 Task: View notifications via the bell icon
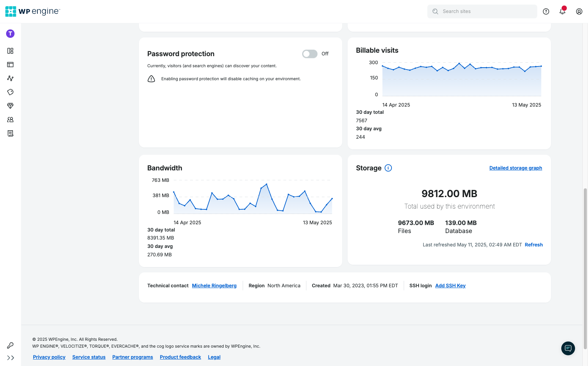[x=562, y=11]
